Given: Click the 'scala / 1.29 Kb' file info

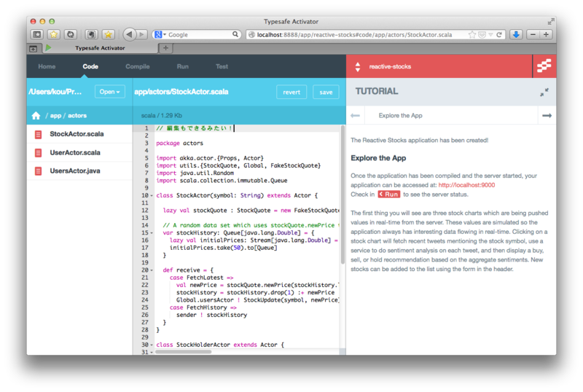Looking at the screenshot, I should (161, 116).
